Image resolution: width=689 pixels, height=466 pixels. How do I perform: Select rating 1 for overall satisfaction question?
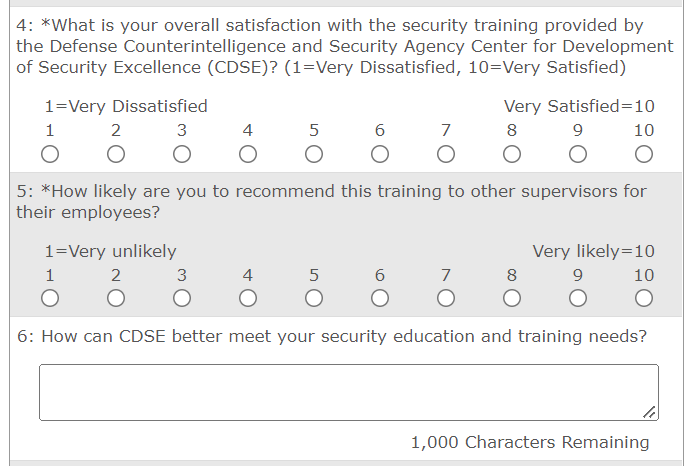(49, 154)
